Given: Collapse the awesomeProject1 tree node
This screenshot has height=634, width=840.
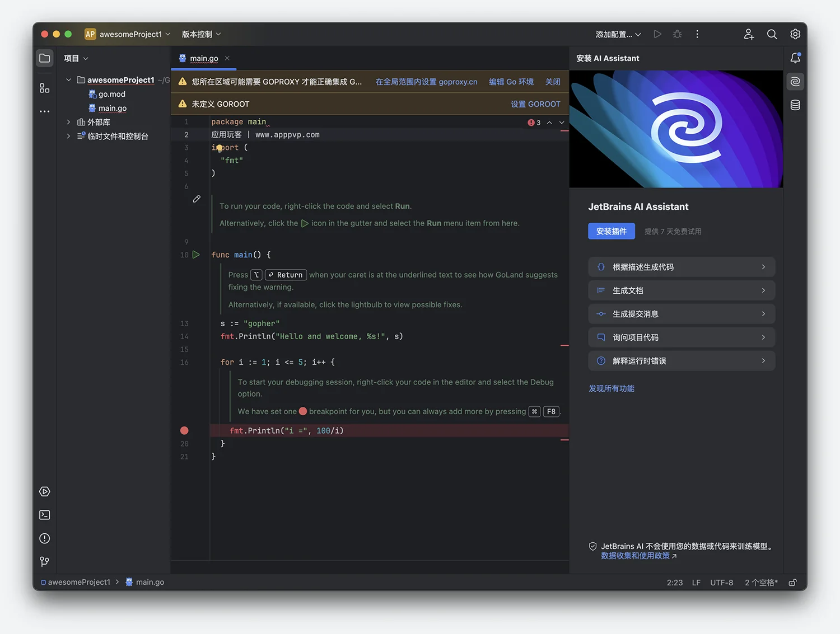Looking at the screenshot, I should point(69,80).
